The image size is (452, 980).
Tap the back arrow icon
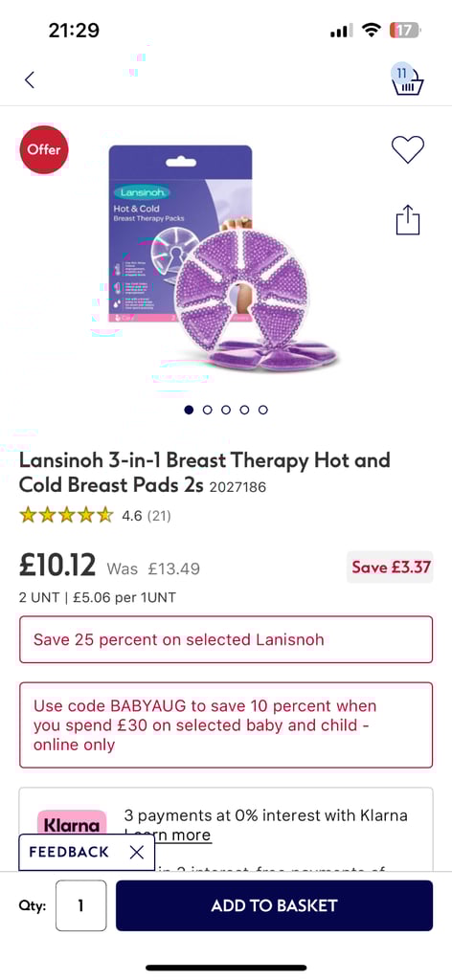[30, 80]
